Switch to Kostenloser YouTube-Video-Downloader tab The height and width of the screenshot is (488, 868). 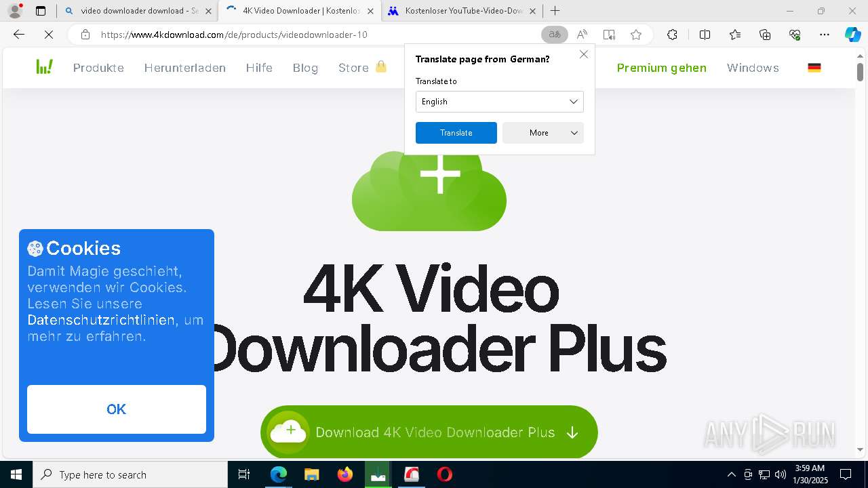[x=462, y=11]
